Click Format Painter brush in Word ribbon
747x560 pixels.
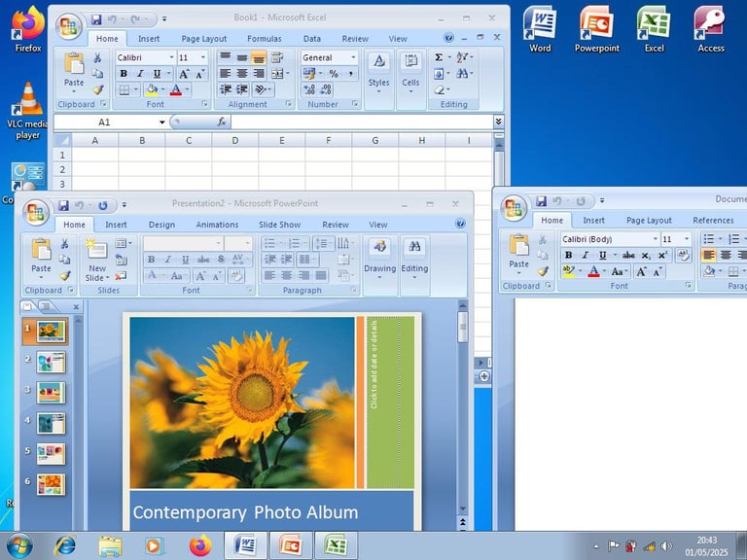pyautogui.click(x=542, y=271)
